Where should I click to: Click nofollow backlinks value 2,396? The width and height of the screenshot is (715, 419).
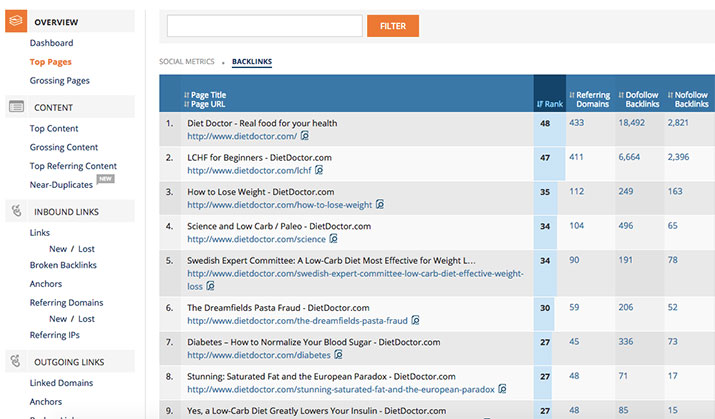(678, 157)
